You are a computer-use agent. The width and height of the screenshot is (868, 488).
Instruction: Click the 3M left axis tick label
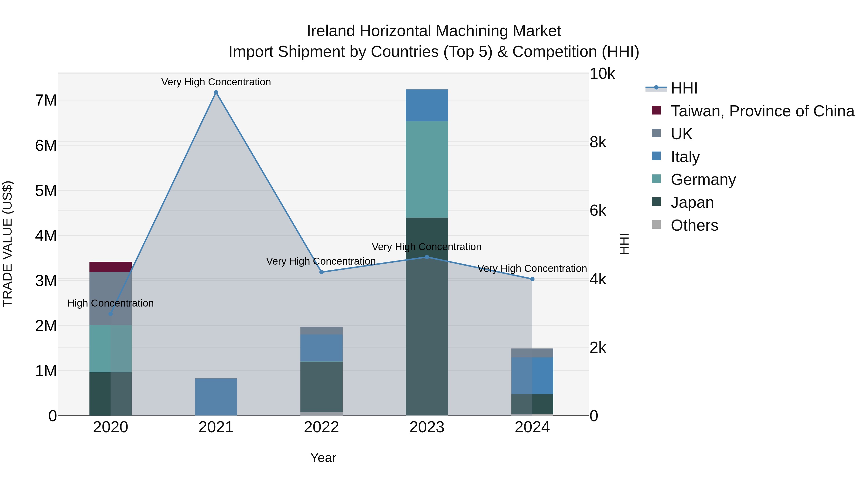coord(46,281)
